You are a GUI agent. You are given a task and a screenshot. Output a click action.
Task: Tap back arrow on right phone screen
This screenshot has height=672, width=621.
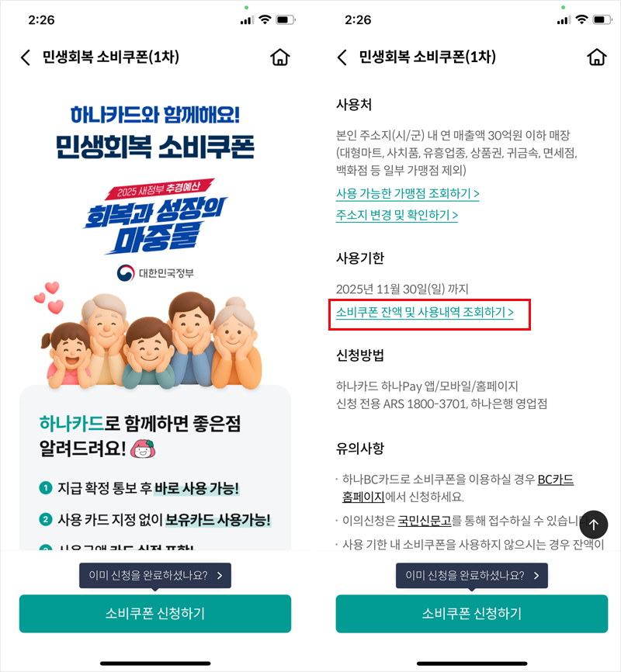342,57
